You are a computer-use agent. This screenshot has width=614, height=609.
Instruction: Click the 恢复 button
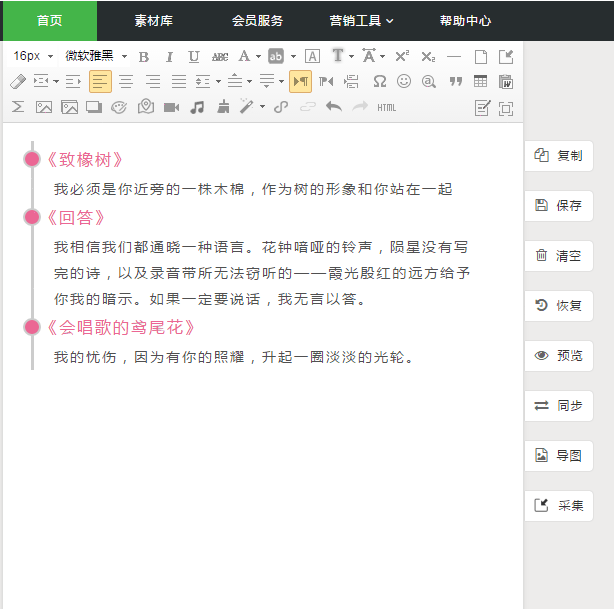[559, 306]
